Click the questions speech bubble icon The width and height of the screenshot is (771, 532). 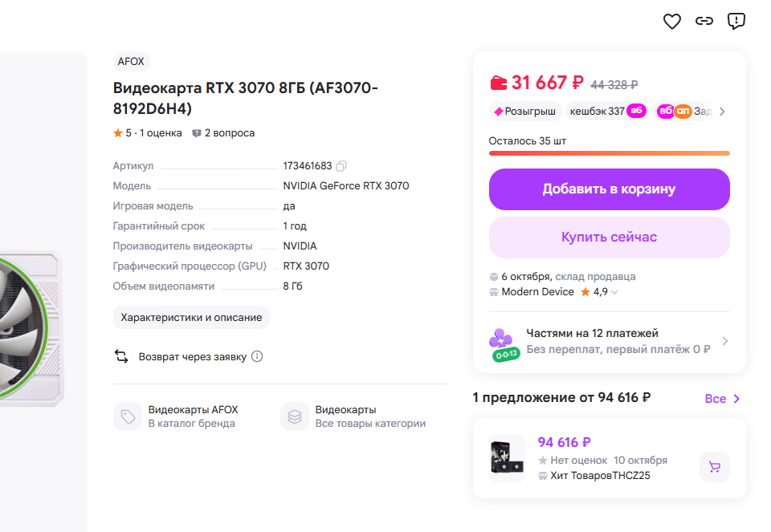196,133
